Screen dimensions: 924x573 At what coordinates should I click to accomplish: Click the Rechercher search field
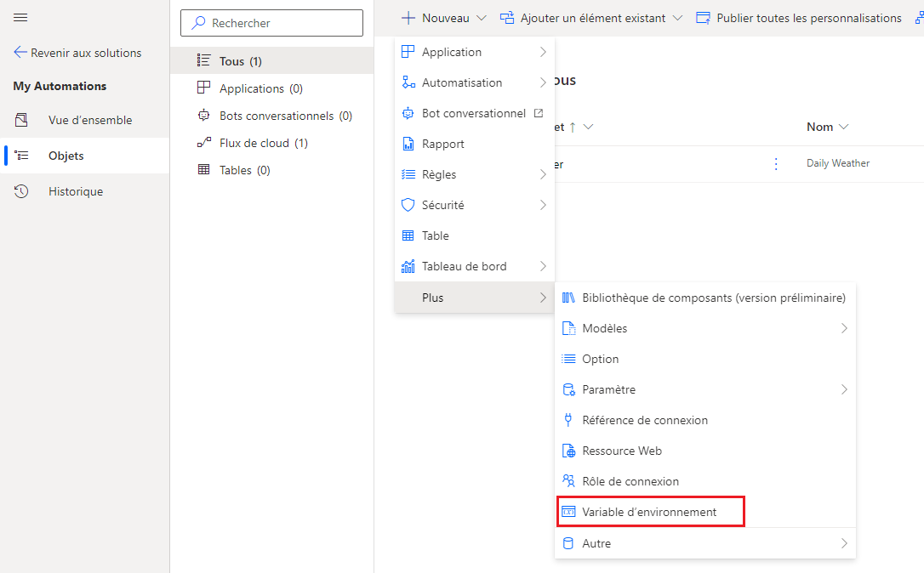pos(271,23)
